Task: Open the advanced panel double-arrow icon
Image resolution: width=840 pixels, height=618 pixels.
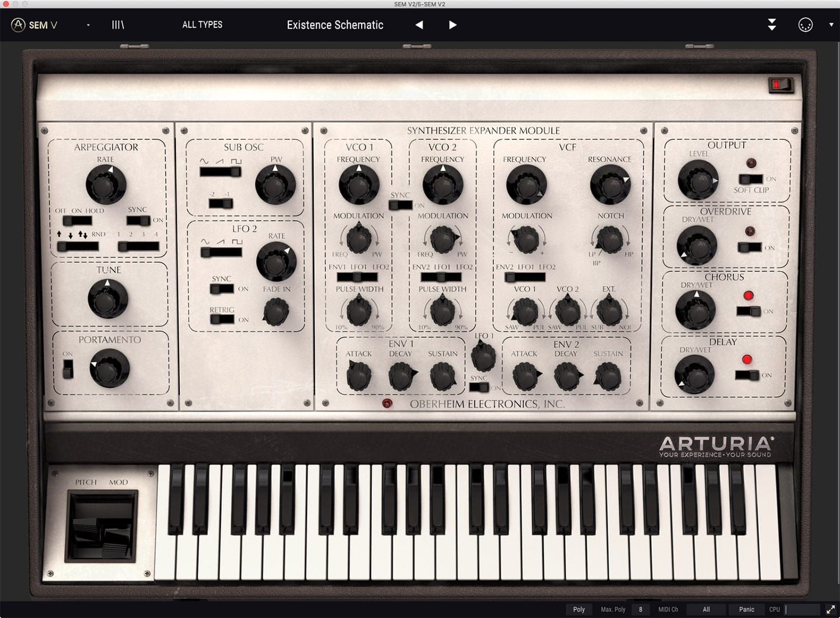Action: [x=772, y=25]
